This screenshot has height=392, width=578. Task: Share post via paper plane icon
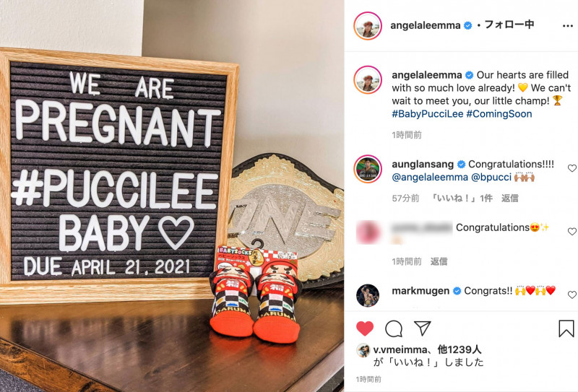click(423, 328)
